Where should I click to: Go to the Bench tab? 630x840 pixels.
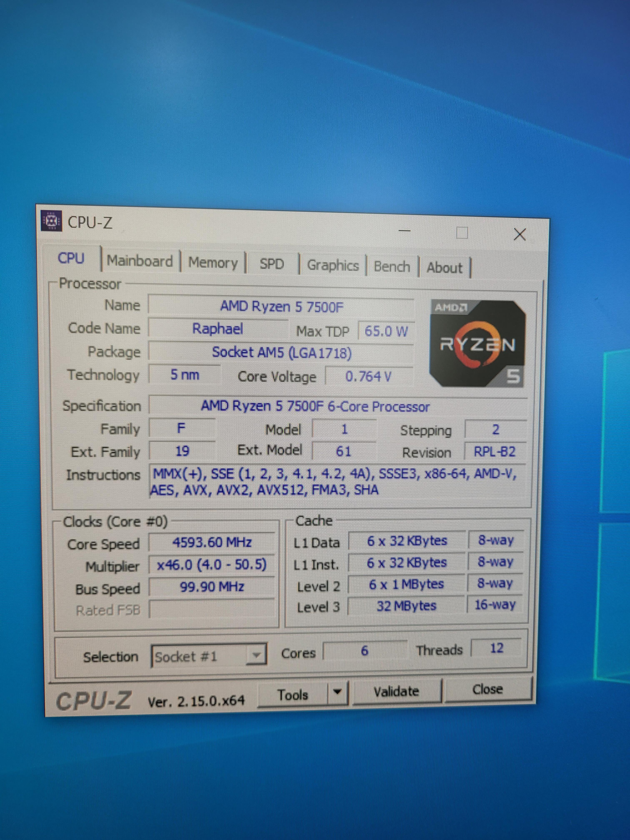(391, 267)
